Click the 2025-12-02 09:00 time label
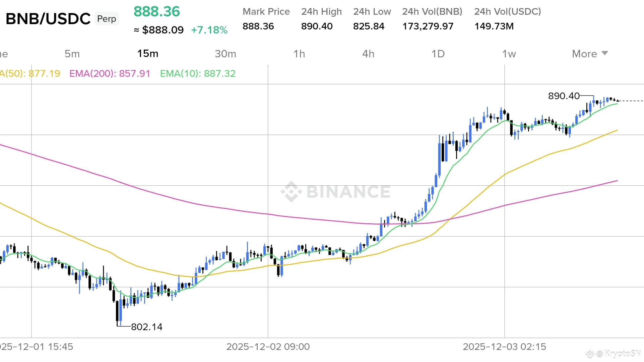Image resolution: width=644 pixels, height=362 pixels. click(268, 347)
